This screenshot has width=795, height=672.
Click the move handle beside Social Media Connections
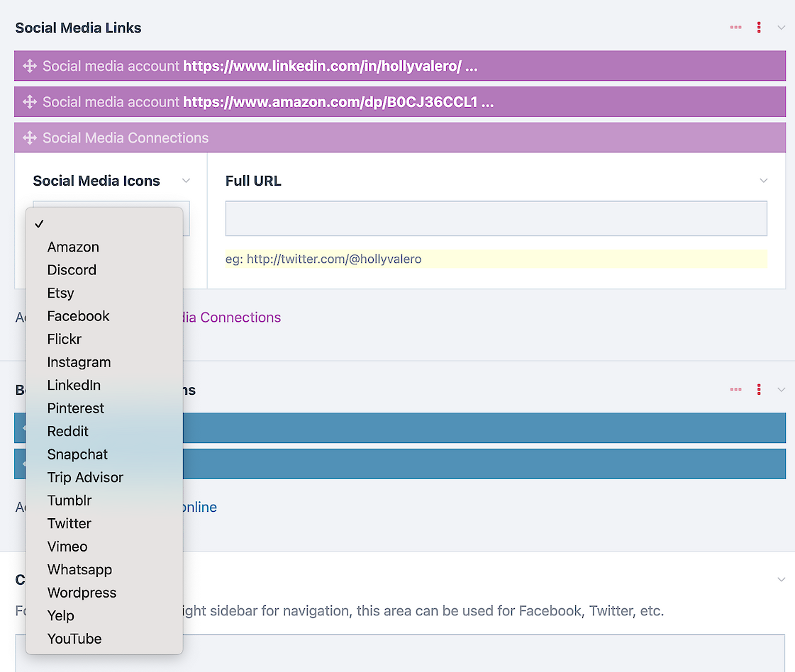pyautogui.click(x=30, y=138)
